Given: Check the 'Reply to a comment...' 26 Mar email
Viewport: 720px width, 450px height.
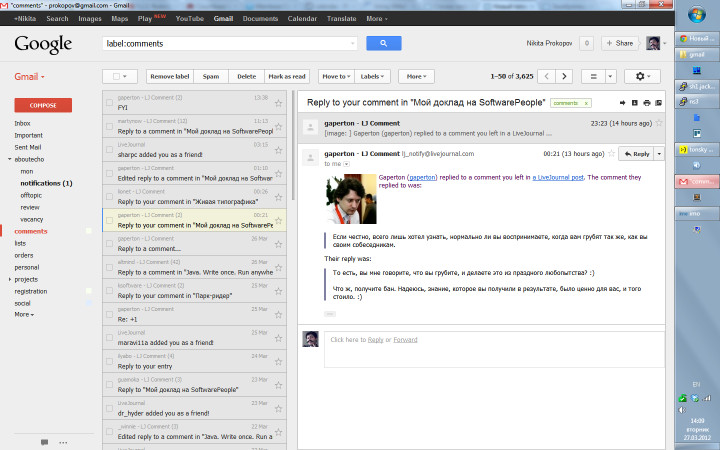Looking at the screenshot, I should click(109, 244).
